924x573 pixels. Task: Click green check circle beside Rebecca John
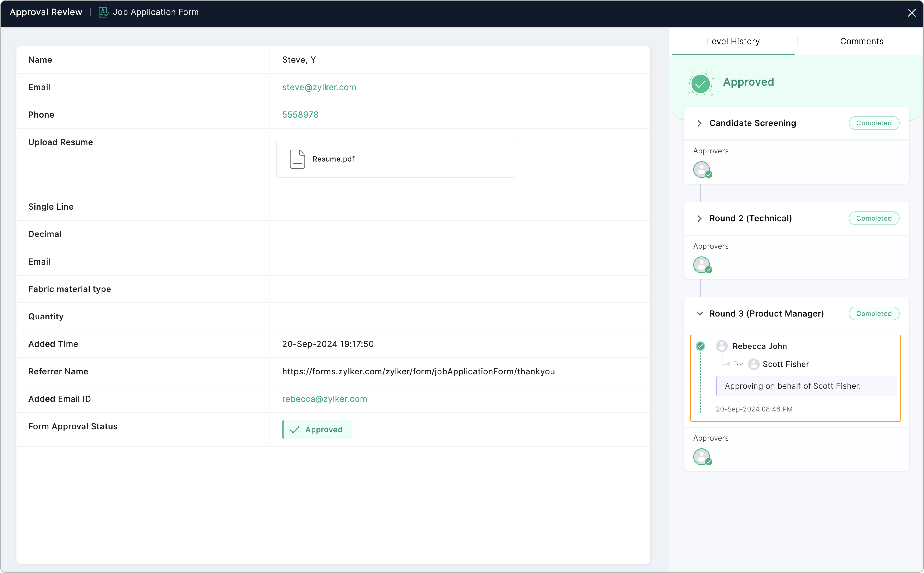point(701,346)
